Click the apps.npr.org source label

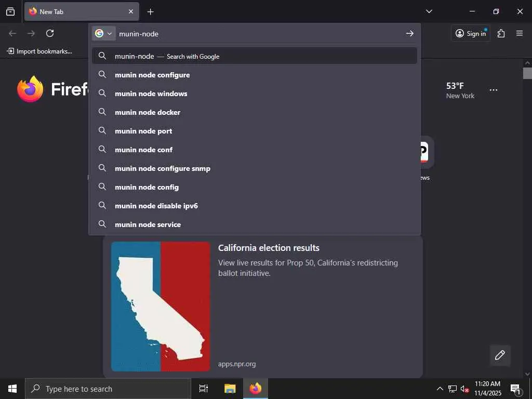[237, 364]
